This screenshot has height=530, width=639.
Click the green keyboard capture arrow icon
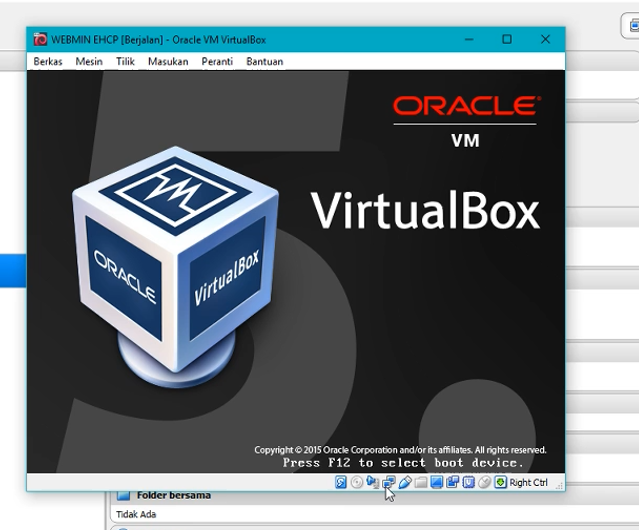(500, 482)
